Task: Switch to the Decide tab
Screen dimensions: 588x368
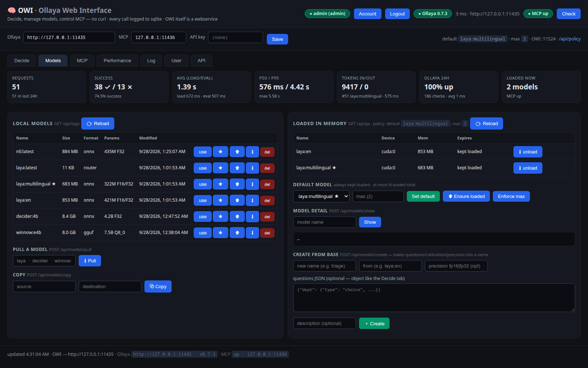Action: pyautogui.click(x=22, y=61)
